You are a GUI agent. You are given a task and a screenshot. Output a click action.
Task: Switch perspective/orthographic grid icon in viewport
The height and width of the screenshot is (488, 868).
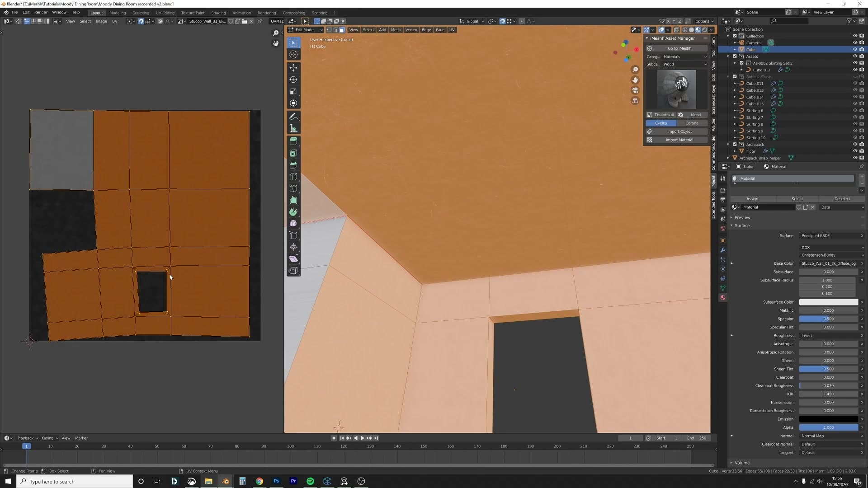[635, 101]
